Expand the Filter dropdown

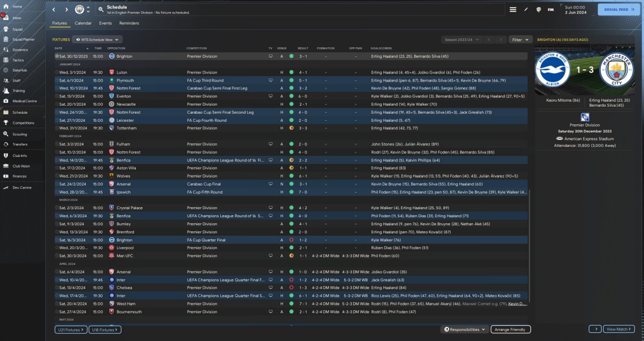pyautogui.click(x=520, y=39)
